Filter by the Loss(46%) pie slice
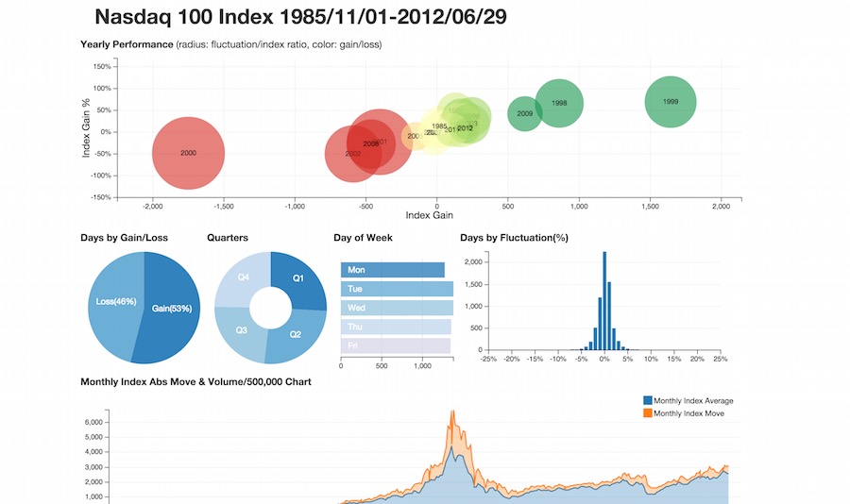 (x=116, y=302)
